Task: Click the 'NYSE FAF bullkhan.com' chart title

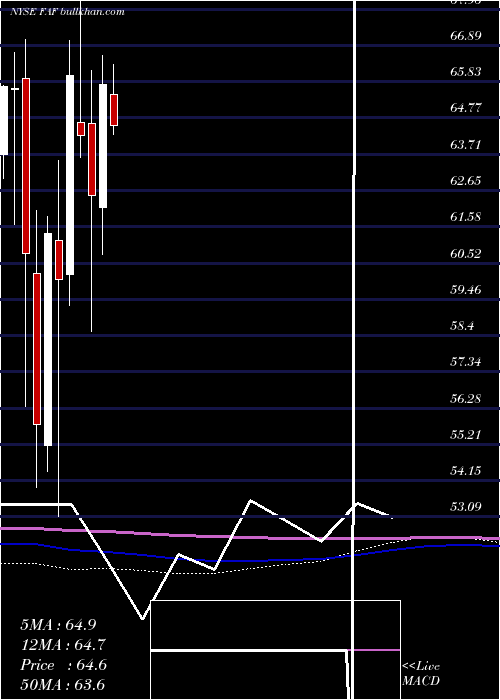Action: [67, 12]
